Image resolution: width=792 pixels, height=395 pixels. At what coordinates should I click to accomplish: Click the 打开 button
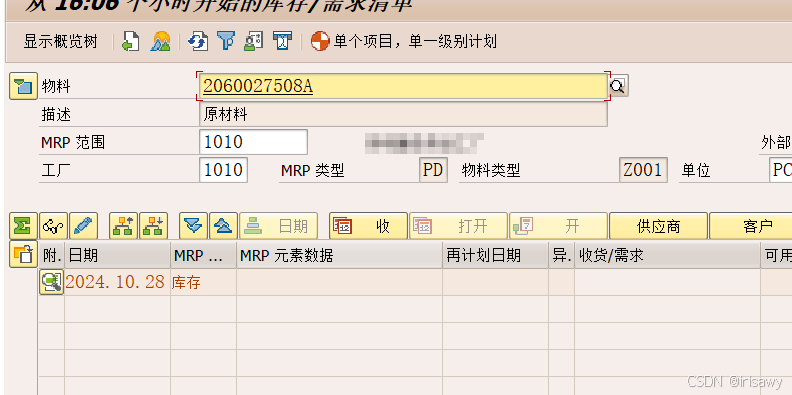[x=458, y=226]
